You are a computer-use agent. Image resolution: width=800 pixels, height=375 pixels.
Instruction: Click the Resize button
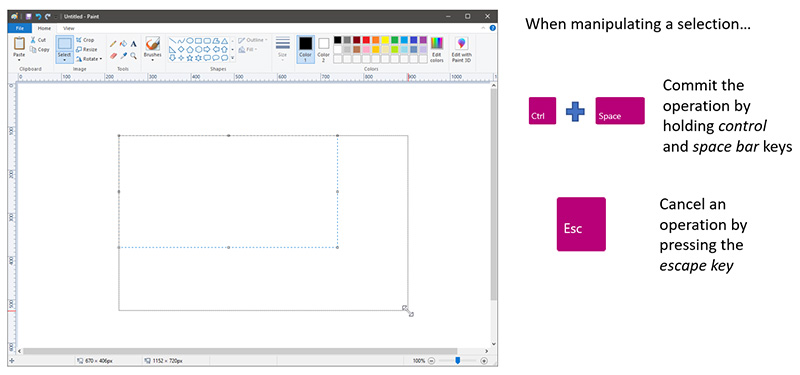point(87,49)
